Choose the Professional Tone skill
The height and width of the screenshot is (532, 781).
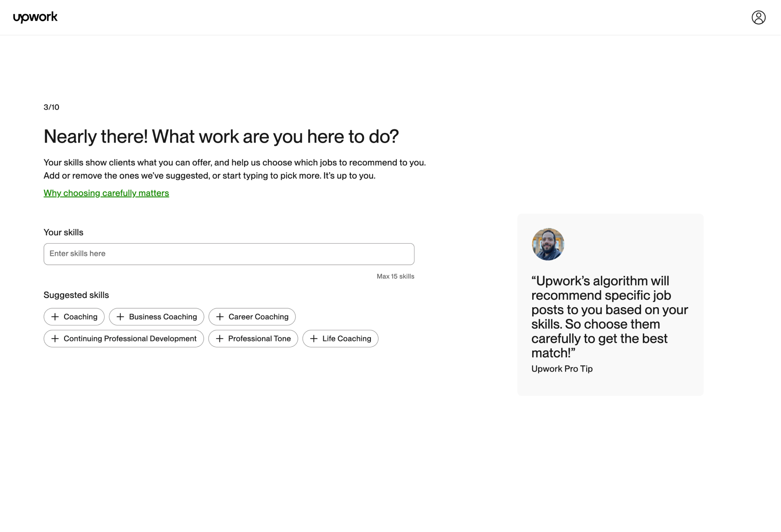[x=253, y=339]
